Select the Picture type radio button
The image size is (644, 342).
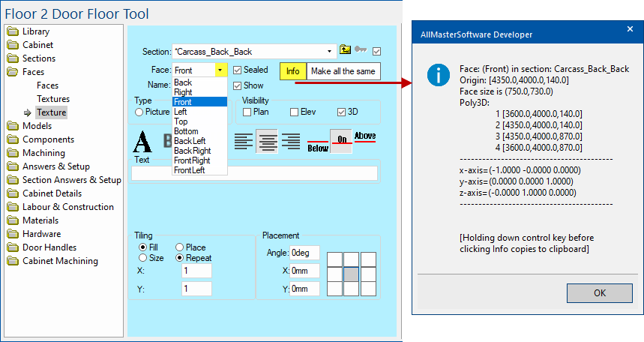(139, 112)
